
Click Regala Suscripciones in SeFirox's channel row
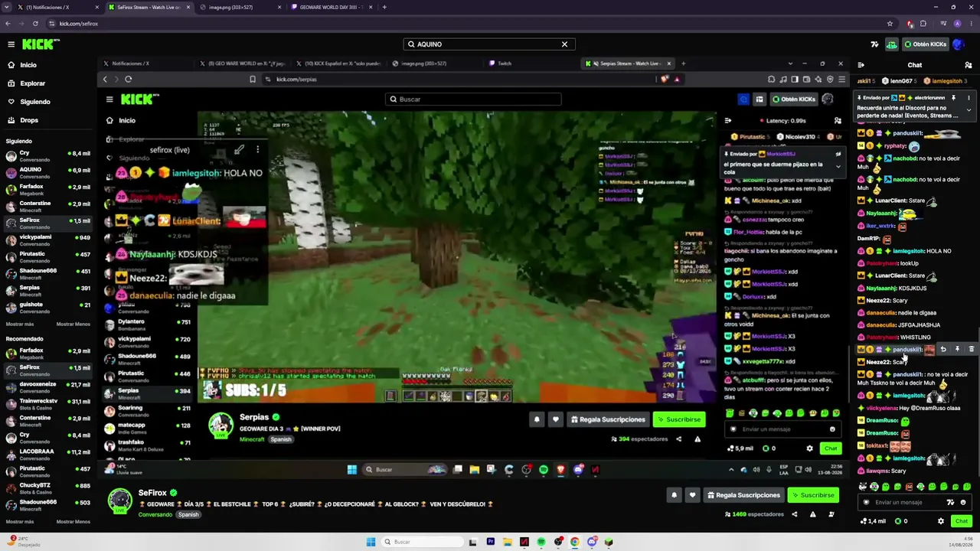tap(743, 495)
